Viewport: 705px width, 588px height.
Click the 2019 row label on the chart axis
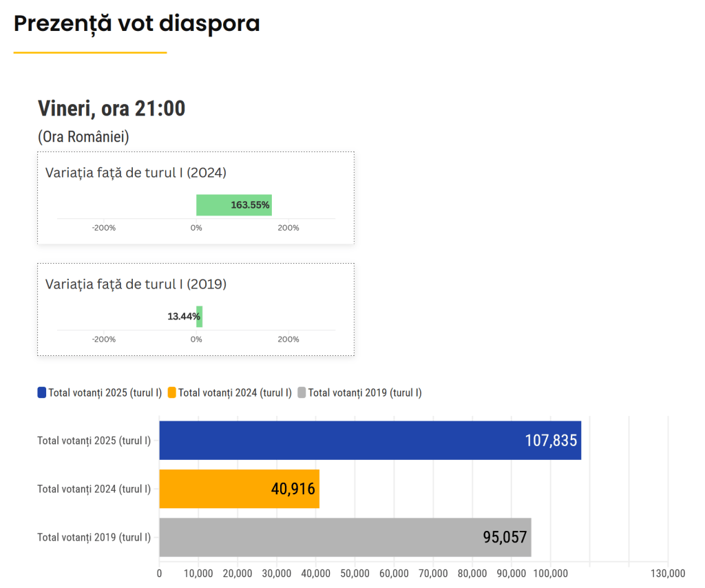coord(94,537)
